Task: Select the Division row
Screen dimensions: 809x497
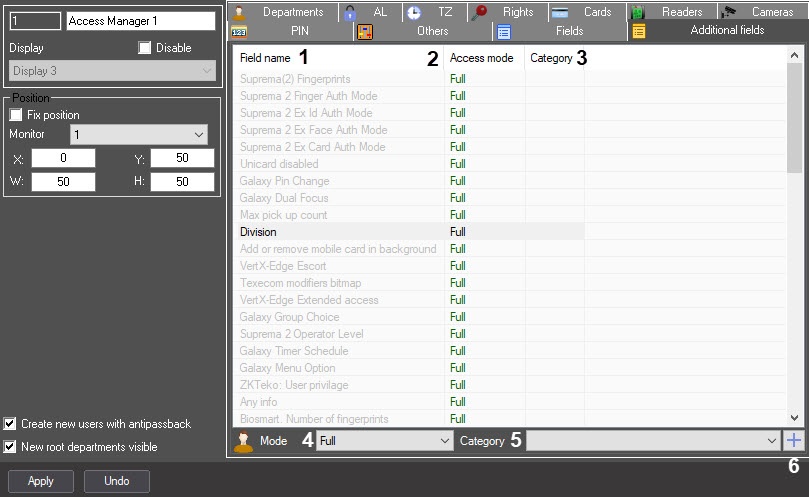Action: [x=409, y=232]
